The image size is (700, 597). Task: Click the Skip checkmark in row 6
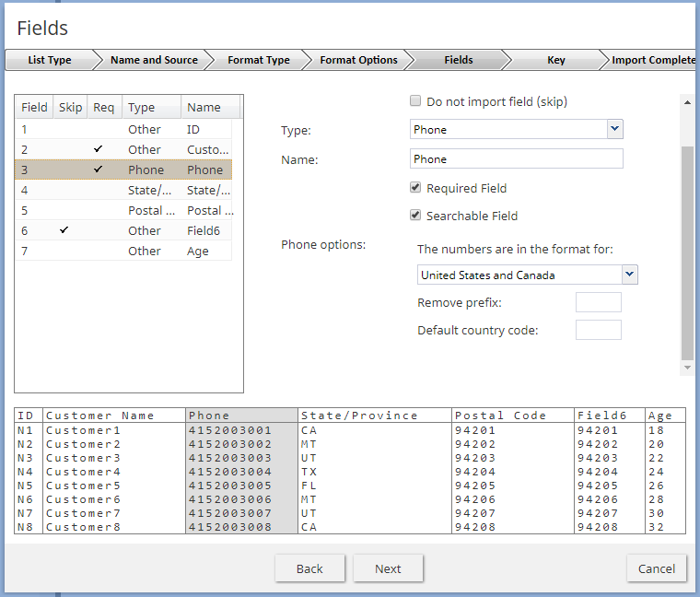64,230
